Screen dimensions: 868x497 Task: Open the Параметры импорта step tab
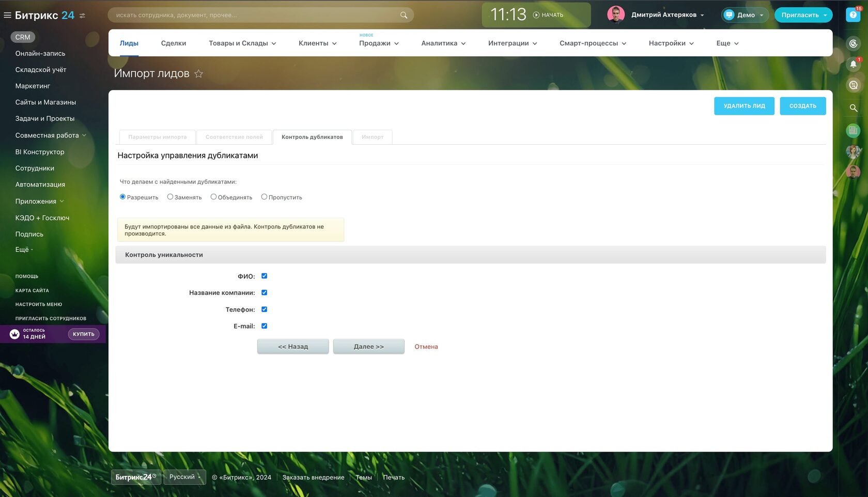click(x=158, y=137)
